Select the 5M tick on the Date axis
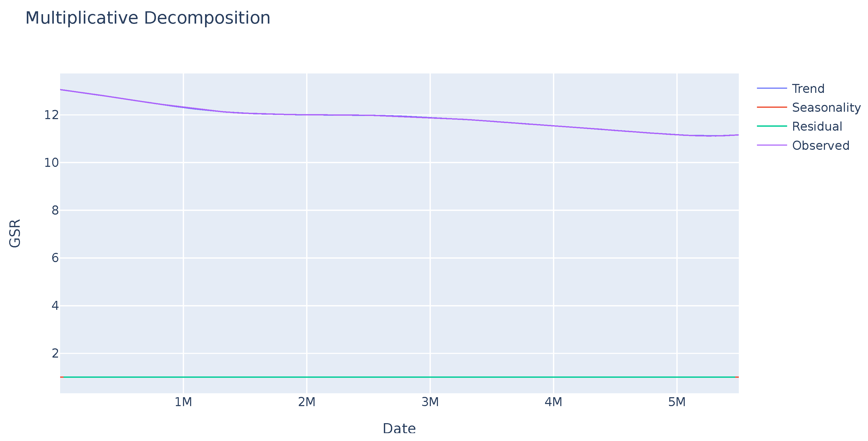 click(677, 402)
